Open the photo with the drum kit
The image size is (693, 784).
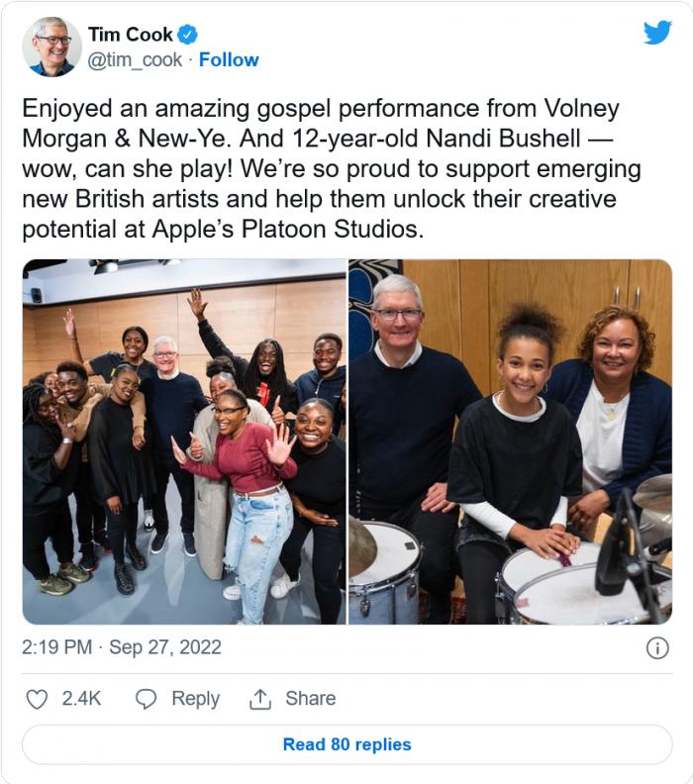511,441
